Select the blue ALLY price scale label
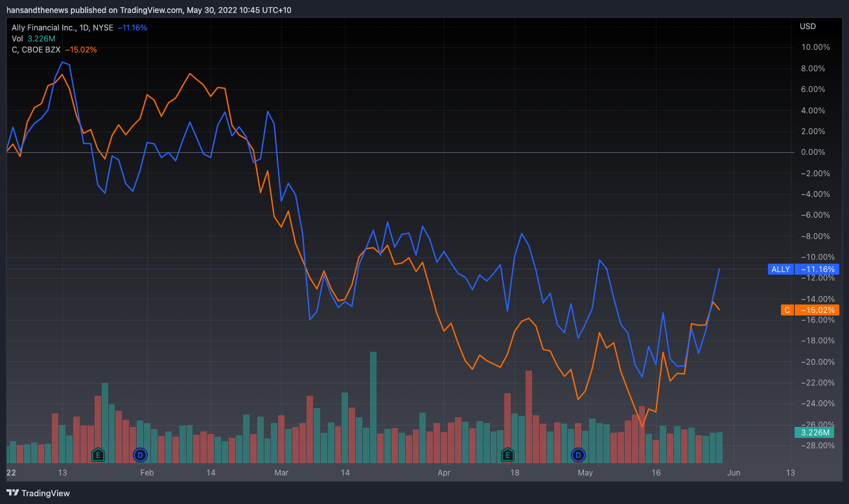 point(803,269)
